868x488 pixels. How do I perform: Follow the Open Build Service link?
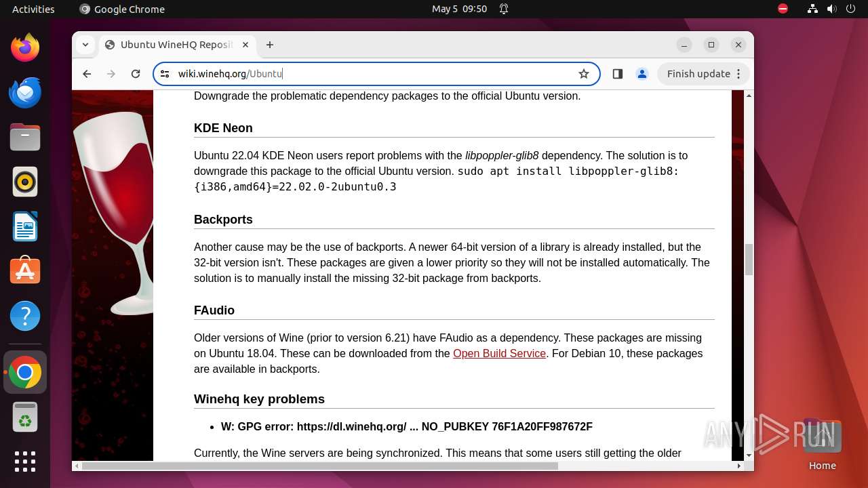[499, 353]
